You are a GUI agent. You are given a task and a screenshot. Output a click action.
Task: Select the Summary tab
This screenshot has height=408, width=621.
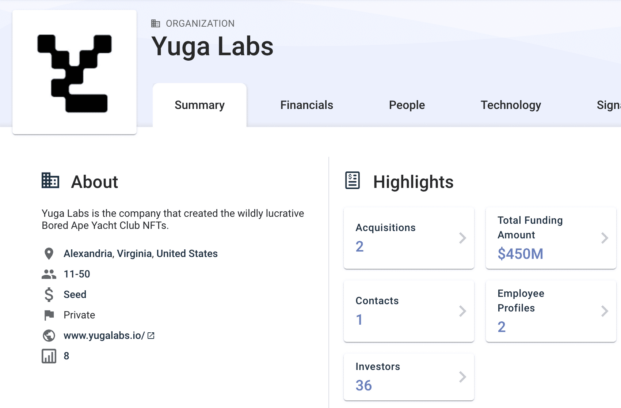click(x=200, y=105)
